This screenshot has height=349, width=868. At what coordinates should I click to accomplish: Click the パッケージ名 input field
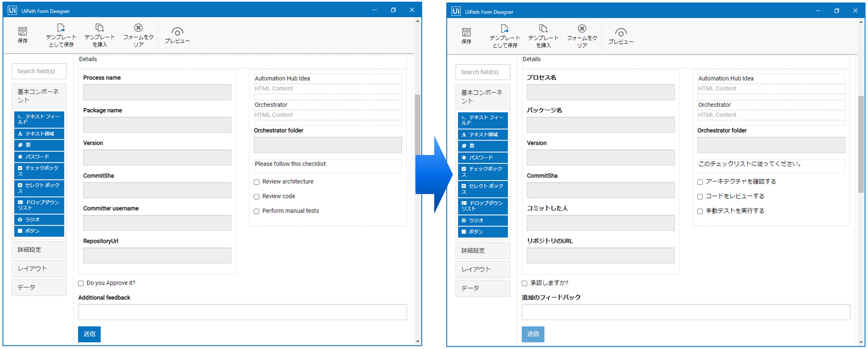tap(601, 125)
